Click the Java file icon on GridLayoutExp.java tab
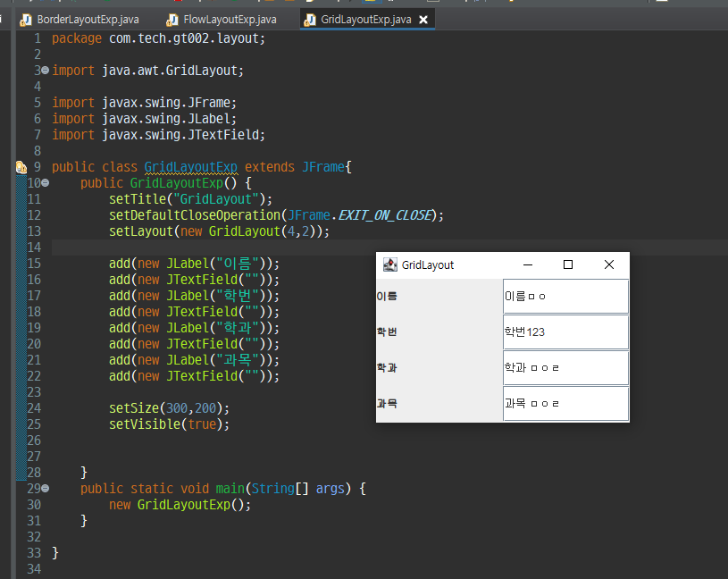Image resolution: width=728 pixels, height=579 pixels. click(x=310, y=20)
